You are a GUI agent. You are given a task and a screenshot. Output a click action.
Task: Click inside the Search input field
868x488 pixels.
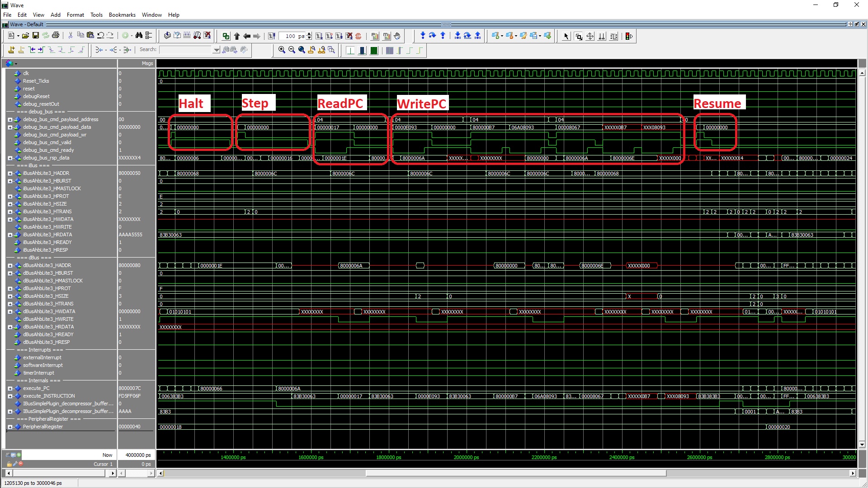click(185, 50)
